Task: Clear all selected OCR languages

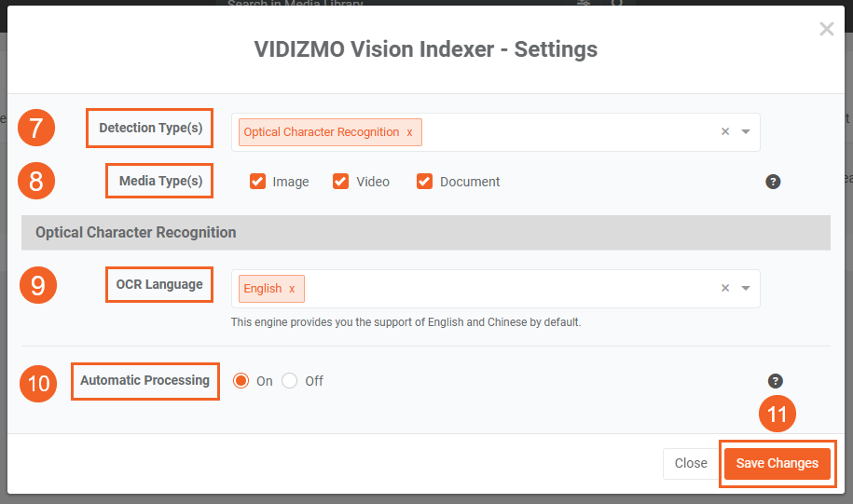Action: 725,289
